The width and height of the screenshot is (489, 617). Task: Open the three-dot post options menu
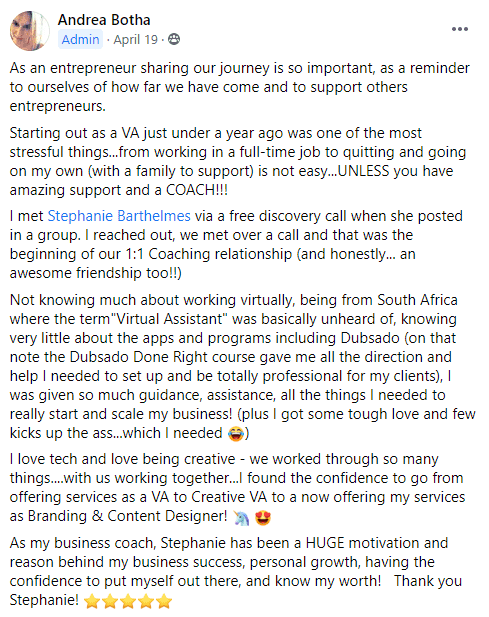pos(459,29)
